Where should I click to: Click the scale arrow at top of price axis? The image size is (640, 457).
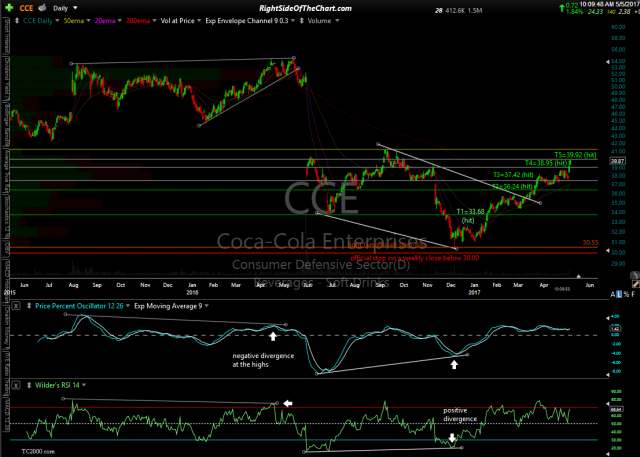pos(607,62)
